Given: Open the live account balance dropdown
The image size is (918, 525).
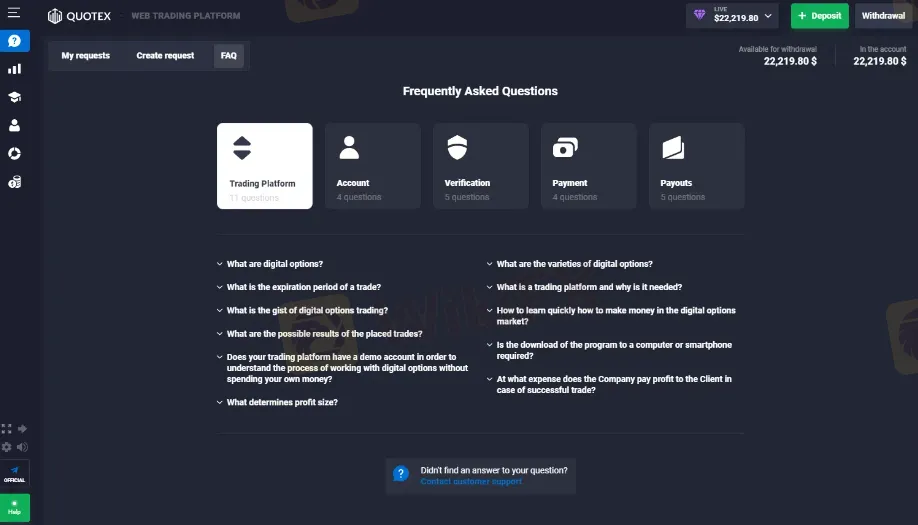Looking at the screenshot, I should pyautogui.click(x=732, y=16).
